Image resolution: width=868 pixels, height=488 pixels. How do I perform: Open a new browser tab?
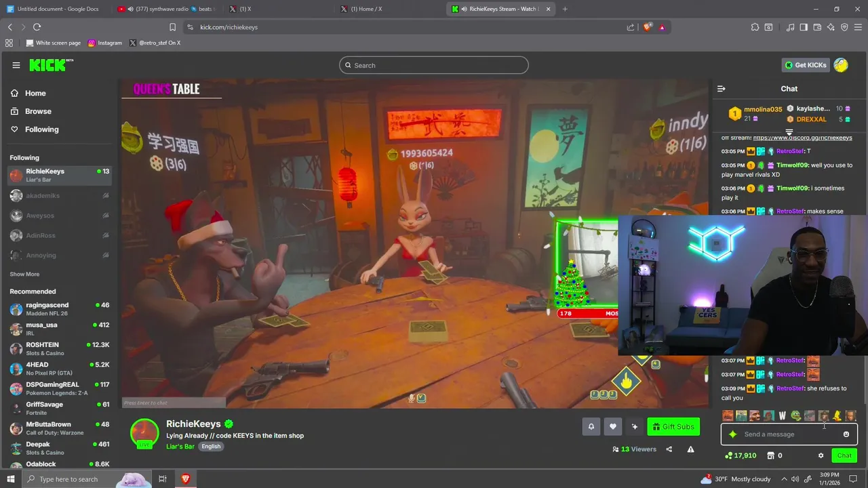(565, 9)
